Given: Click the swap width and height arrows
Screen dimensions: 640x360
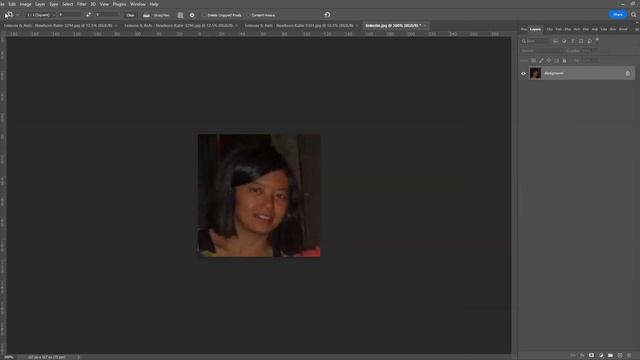Looking at the screenshot, I should 89,15.
